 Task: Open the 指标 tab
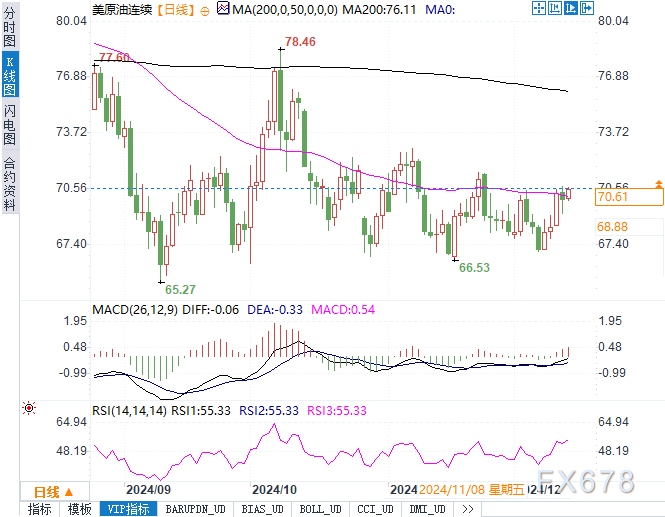[x=39, y=509]
